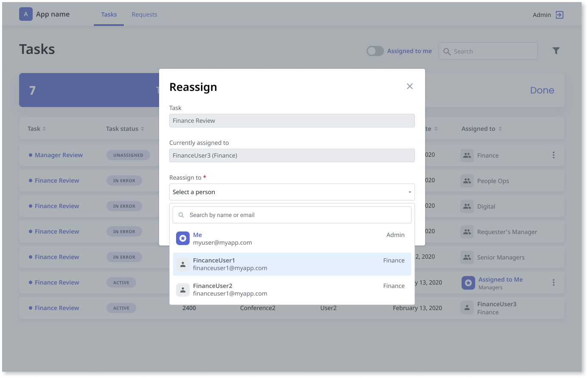Open the three-dot menu on Finance row
Image resolution: width=588 pixels, height=378 pixels.
tap(554, 155)
